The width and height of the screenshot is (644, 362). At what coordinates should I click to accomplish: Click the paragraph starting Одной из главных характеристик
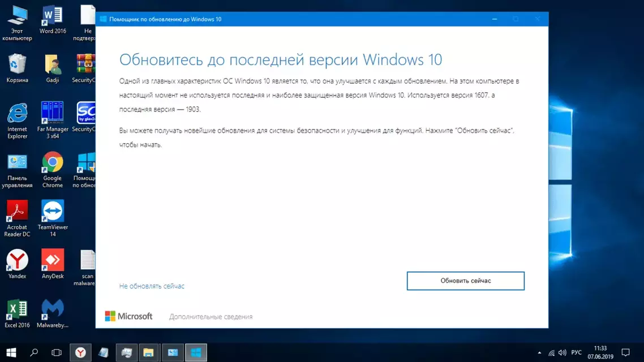point(319,95)
